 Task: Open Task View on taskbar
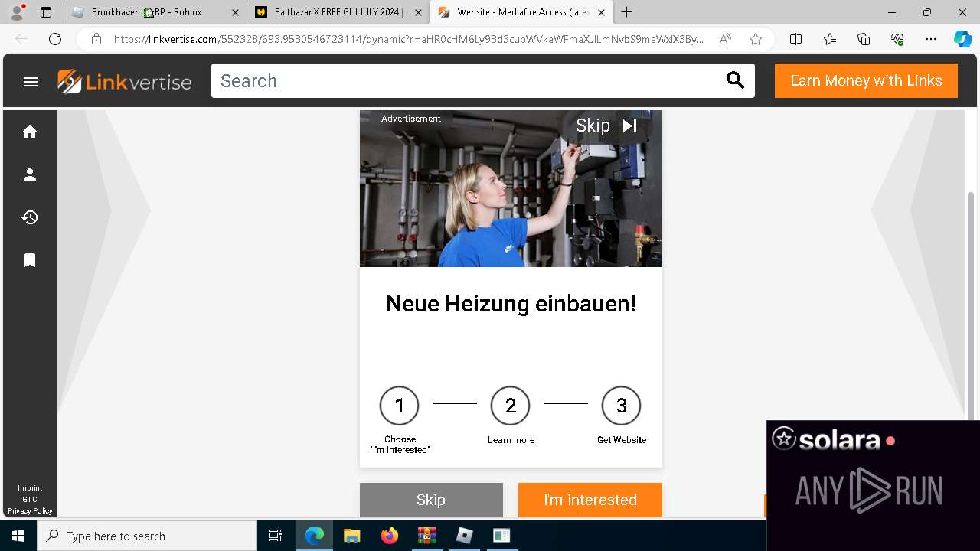pyautogui.click(x=276, y=536)
